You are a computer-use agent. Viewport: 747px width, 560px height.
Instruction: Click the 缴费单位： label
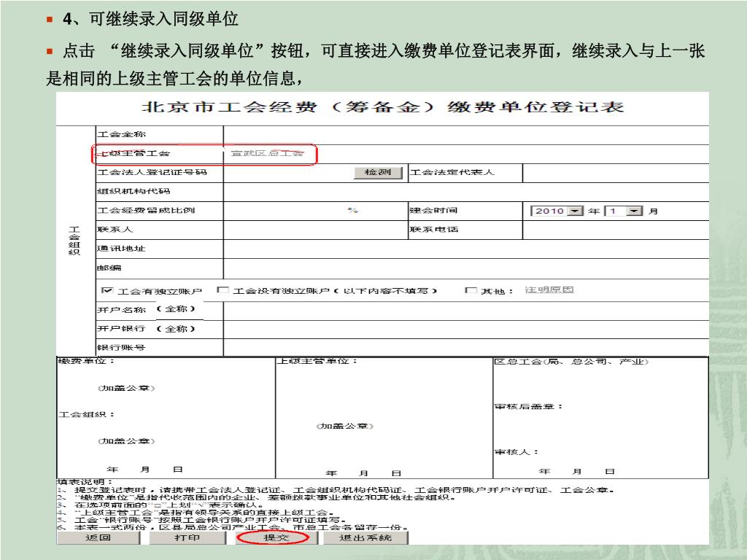[x=86, y=361]
